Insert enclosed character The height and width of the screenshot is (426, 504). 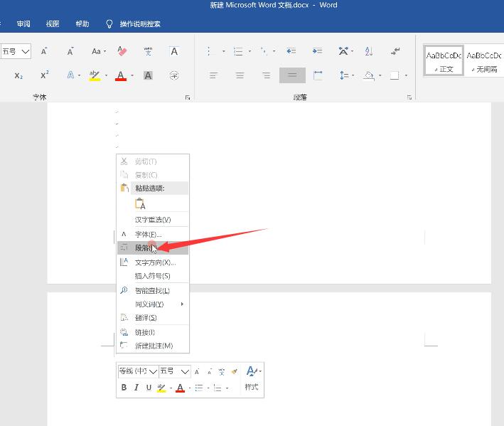point(174,75)
